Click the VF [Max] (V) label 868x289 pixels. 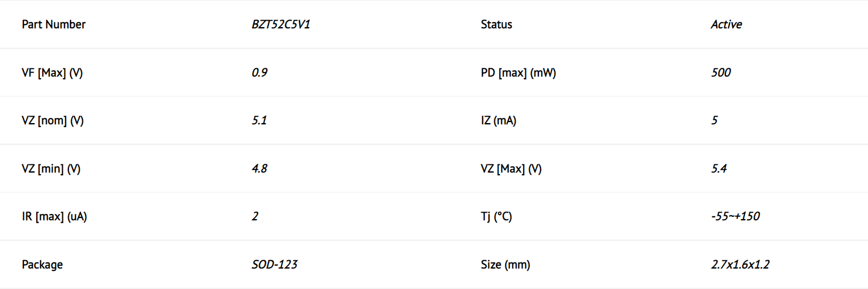[52, 73]
